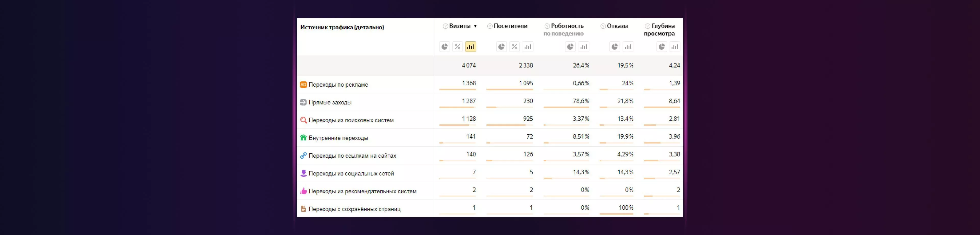Enable bar chart icon under Роботность
Viewport: 980px width, 235px height.
[x=584, y=47]
